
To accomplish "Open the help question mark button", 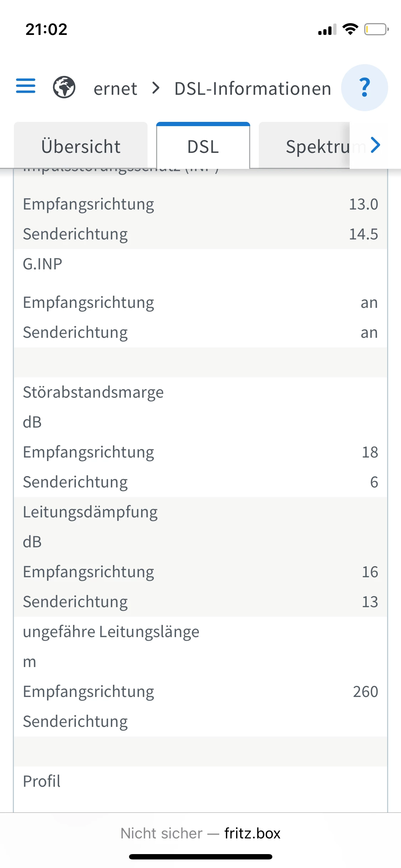I will click(x=364, y=88).
